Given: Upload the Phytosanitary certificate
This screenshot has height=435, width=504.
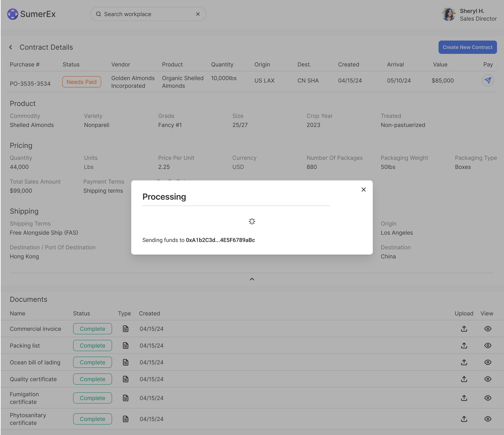Looking at the screenshot, I should tap(464, 419).
